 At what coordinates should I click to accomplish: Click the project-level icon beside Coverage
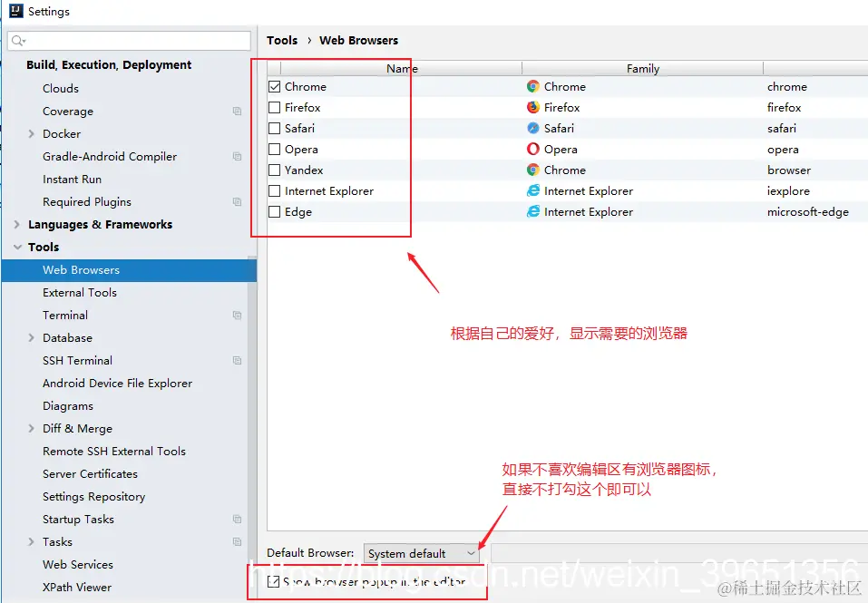237,112
